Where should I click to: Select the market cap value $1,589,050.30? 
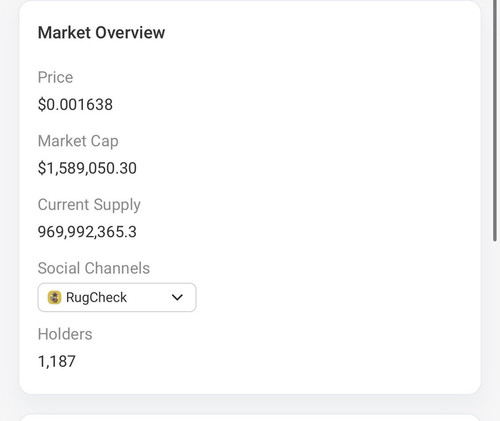87,168
